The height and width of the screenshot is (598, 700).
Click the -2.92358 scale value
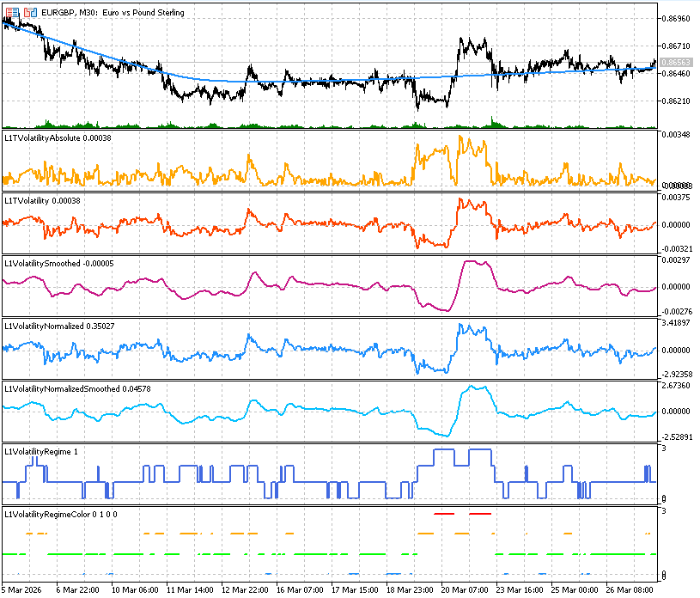point(676,375)
